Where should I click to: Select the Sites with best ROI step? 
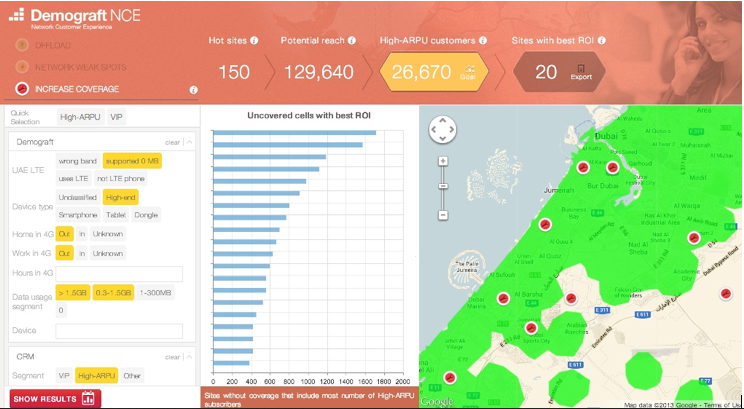[559, 72]
